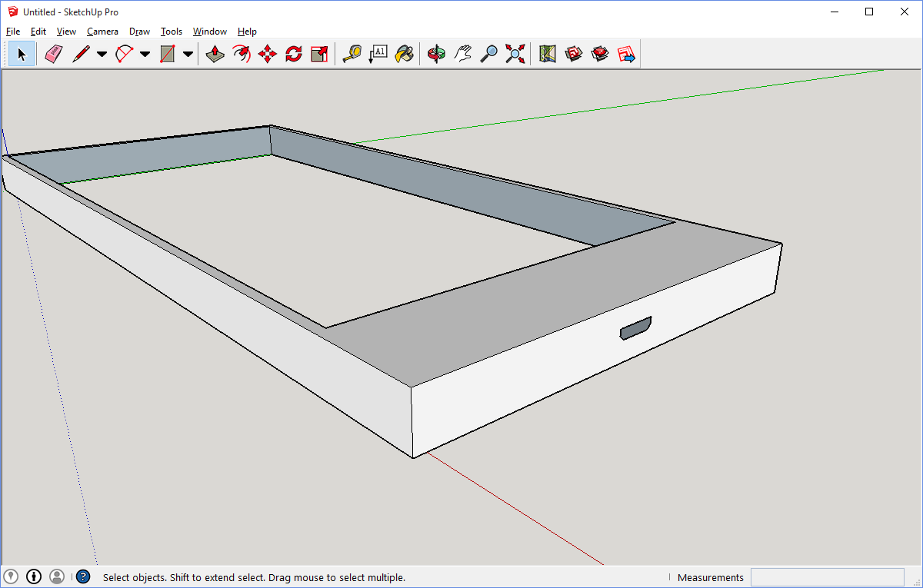
Task: Open the Edit menu
Action: point(38,32)
